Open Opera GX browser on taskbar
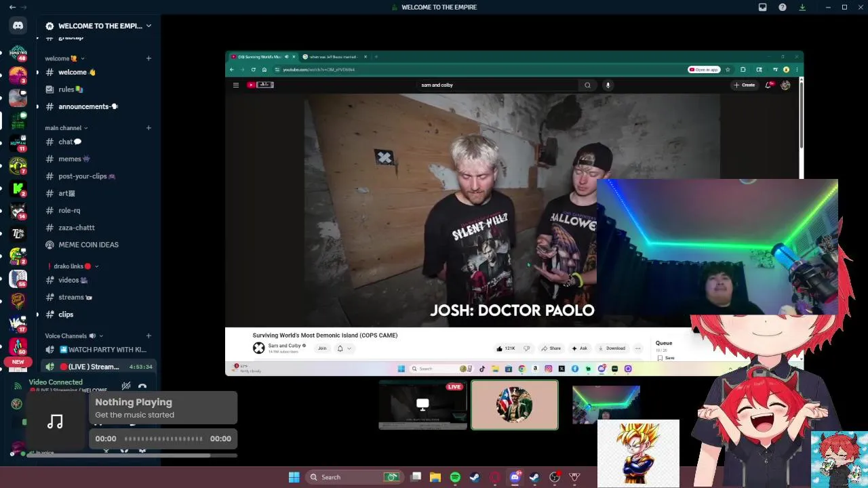Screen dimensions: 868x488 495,477
